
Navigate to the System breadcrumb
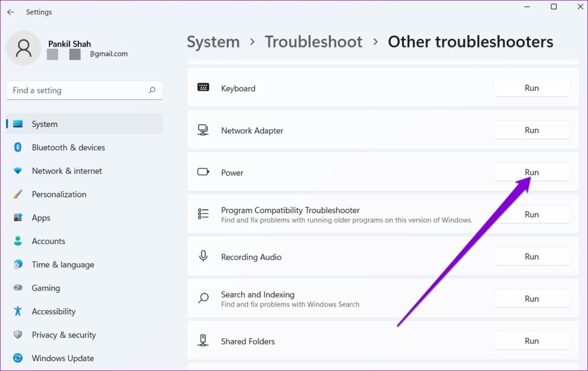[x=213, y=41]
